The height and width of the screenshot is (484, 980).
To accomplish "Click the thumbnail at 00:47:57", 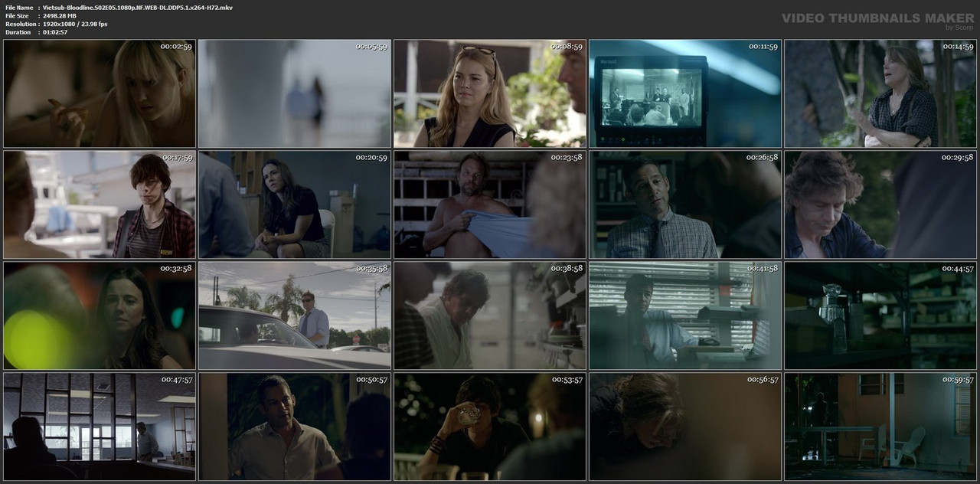I will pyautogui.click(x=100, y=427).
